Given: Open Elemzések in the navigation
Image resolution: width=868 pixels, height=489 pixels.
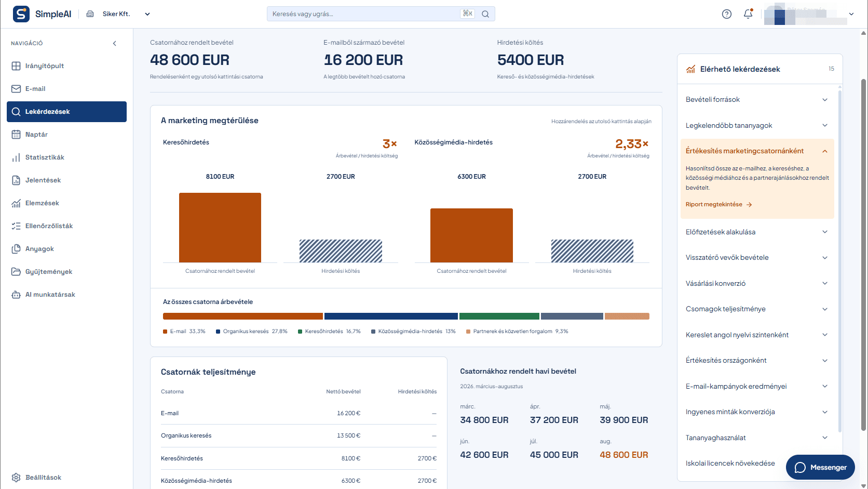Looking at the screenshot, I should [66, 203].
